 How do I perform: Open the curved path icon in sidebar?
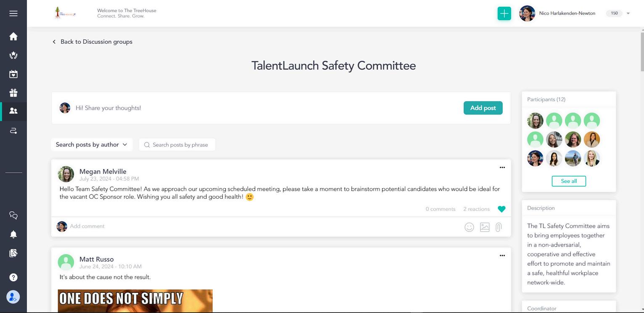(x=13, y=131)
